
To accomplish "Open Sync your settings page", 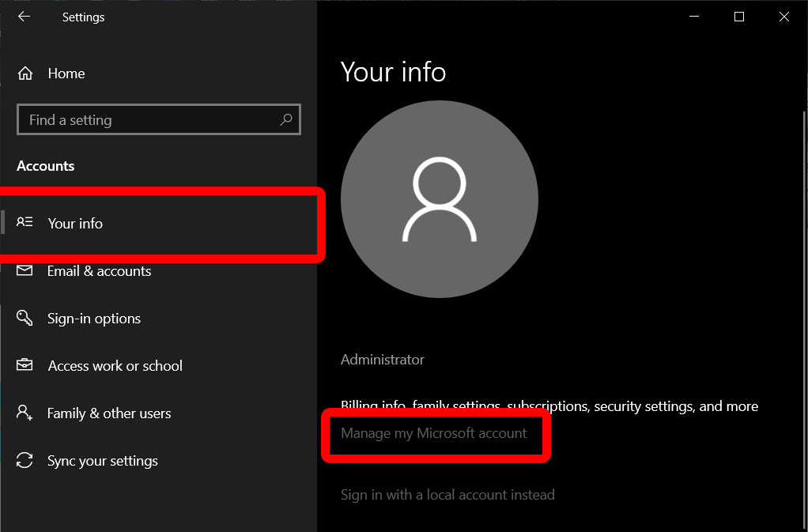I will click(103, 460).
